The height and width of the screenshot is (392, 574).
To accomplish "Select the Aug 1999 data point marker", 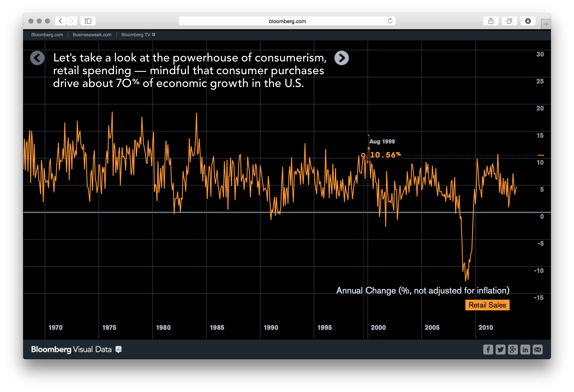I will 363,155.
